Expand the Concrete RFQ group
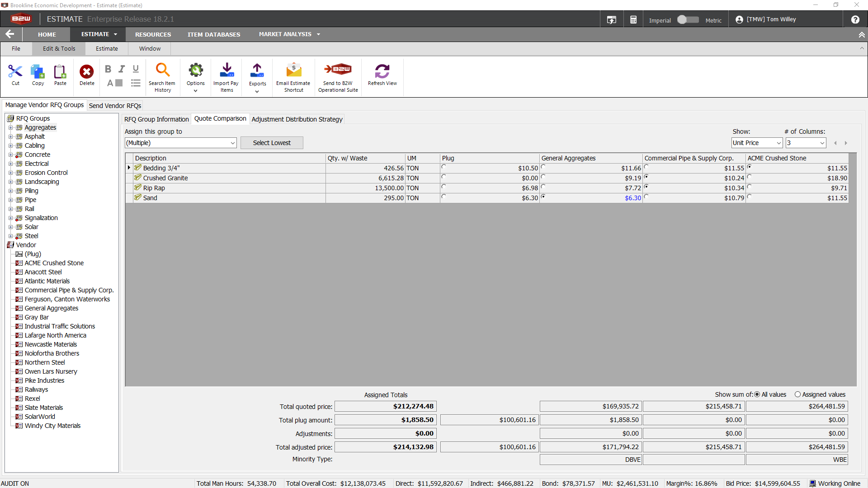Screen dimensions: 868x488 click(x=11, y=155)
